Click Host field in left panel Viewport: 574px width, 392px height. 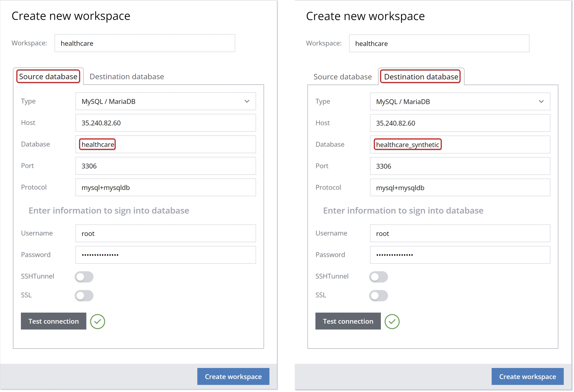coord(166,123)
